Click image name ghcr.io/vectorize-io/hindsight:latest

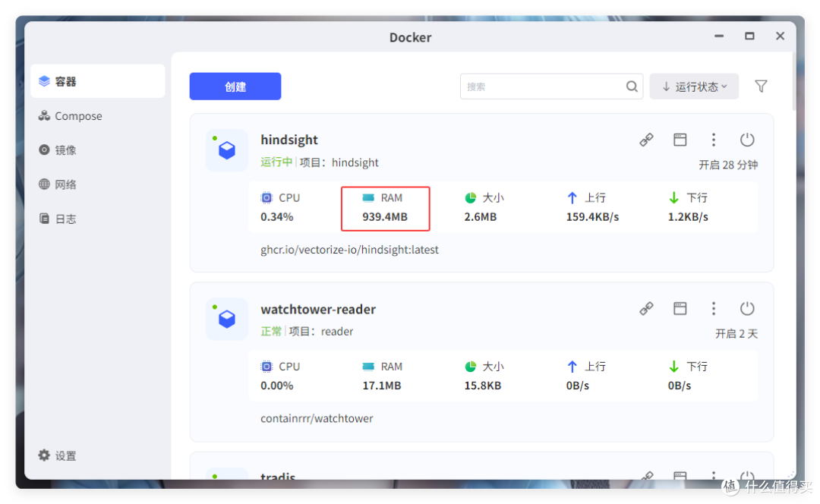click(x=349, y=250)
